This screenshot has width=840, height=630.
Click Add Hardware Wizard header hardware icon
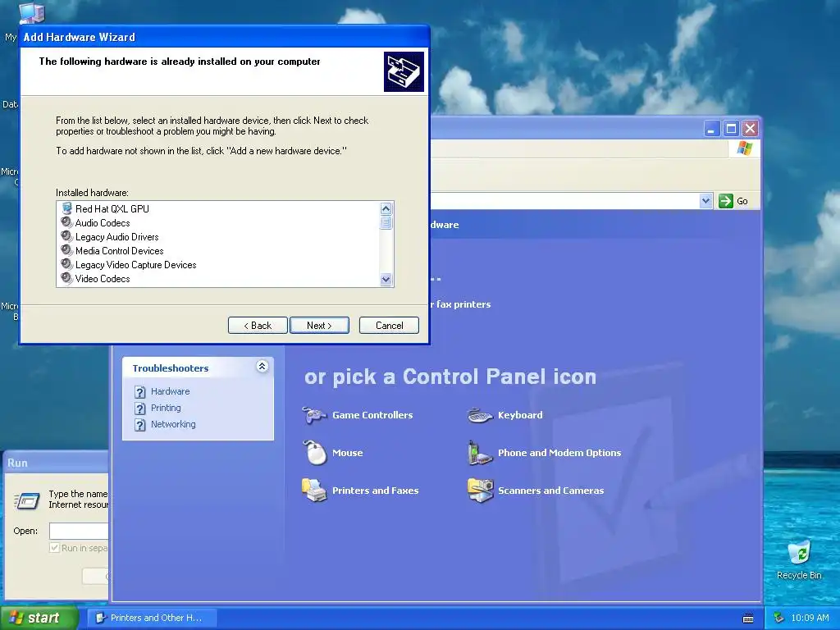point(404,72)
